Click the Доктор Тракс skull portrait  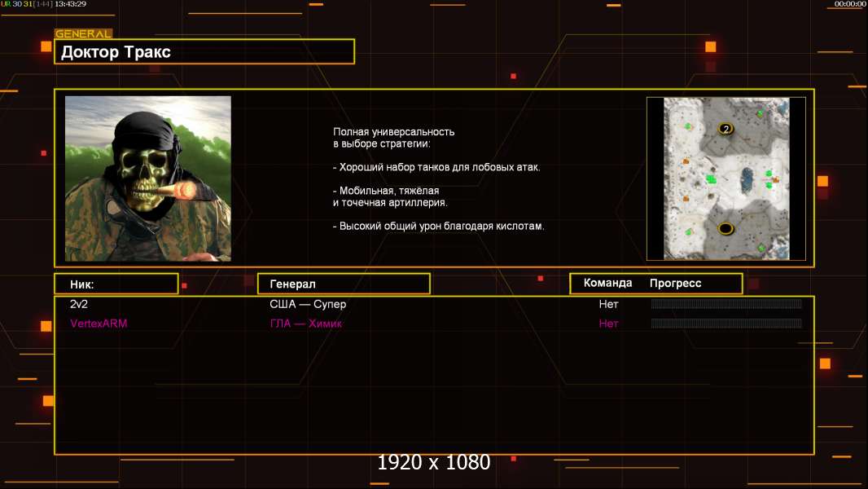click(x=148, y=178)
